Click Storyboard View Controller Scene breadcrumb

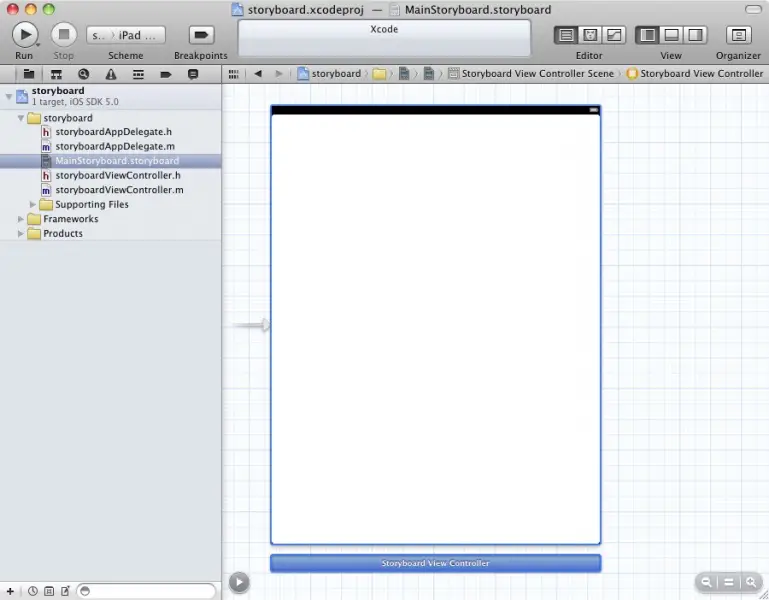(537, 74)
